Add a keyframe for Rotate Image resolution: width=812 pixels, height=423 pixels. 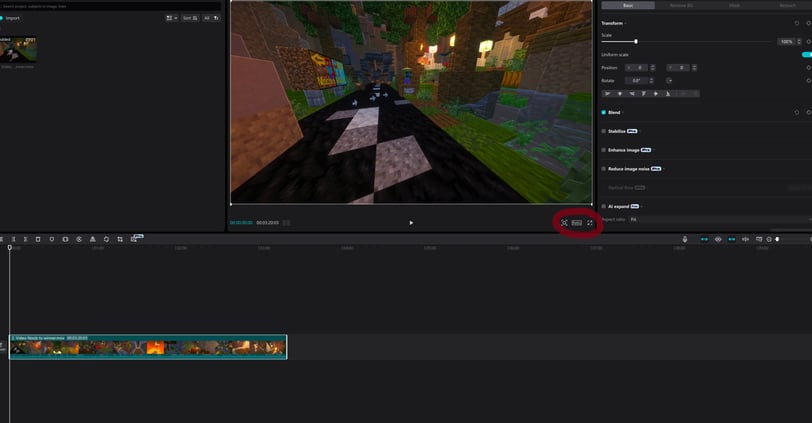pos(808,81)
